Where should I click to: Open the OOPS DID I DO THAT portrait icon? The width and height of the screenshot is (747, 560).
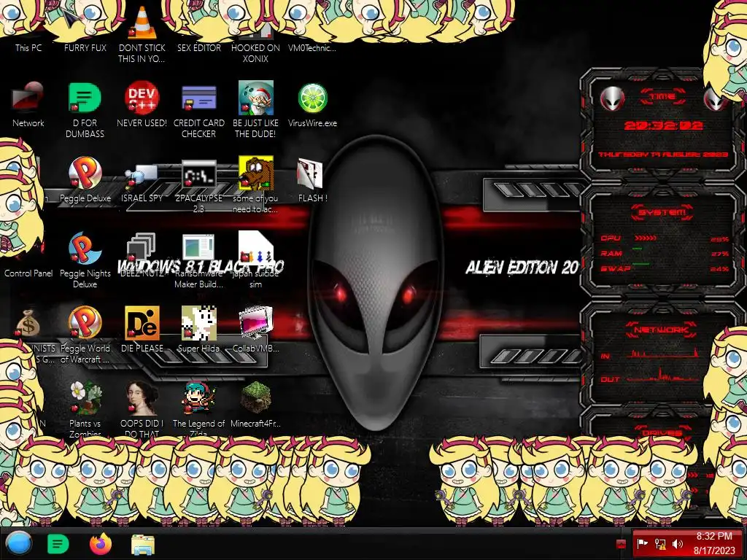click(x=142, y=398)
